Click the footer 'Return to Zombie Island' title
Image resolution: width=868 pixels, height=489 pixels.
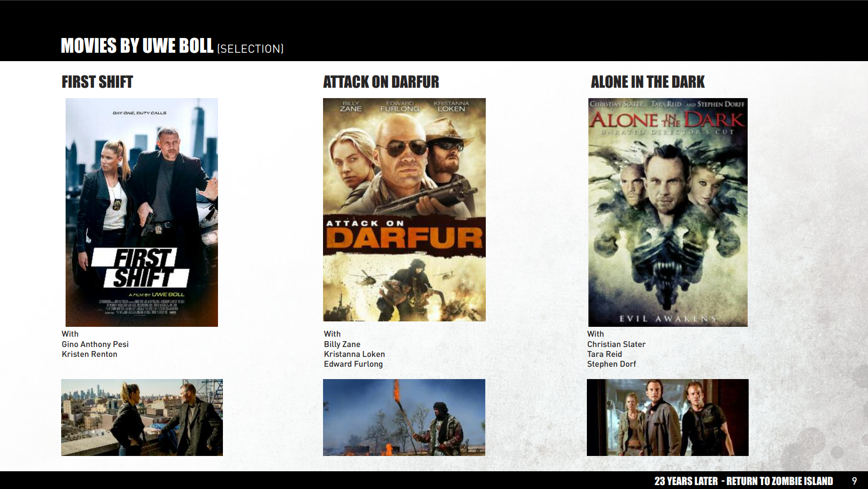pos(743,481)
